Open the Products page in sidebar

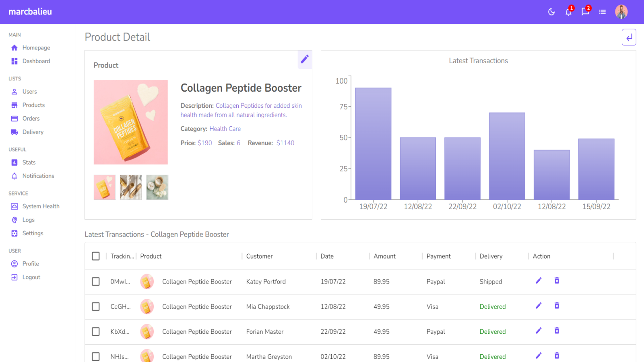tap(33, 105)
